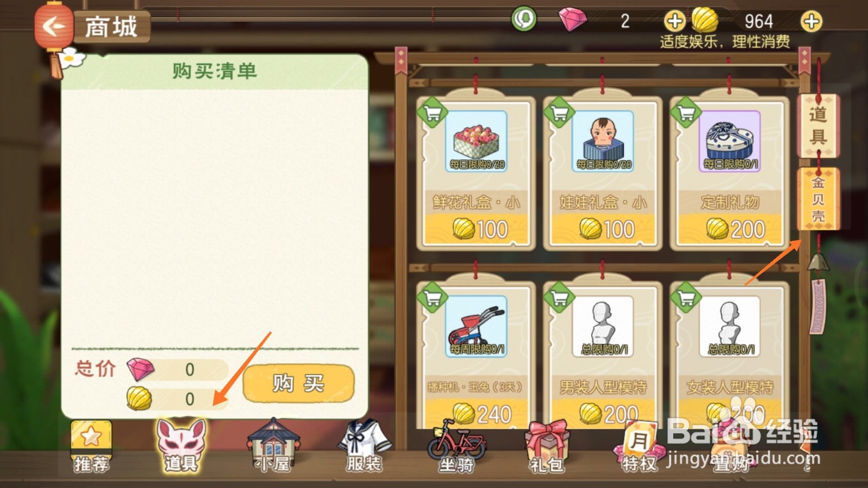Add the 鲜花礼盒·小 item to cart

[x=432, y=113]
